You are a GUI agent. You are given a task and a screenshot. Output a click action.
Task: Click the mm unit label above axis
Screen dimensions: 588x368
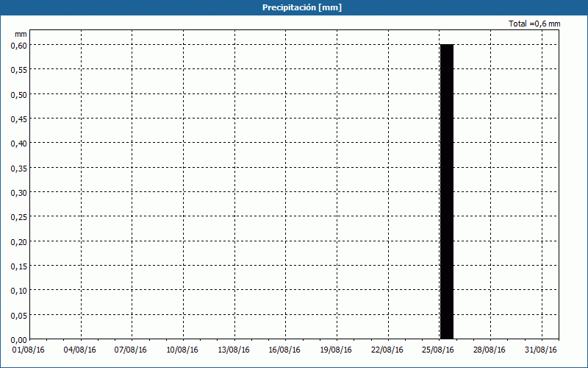pyautogui.click(x=21, y=34)
